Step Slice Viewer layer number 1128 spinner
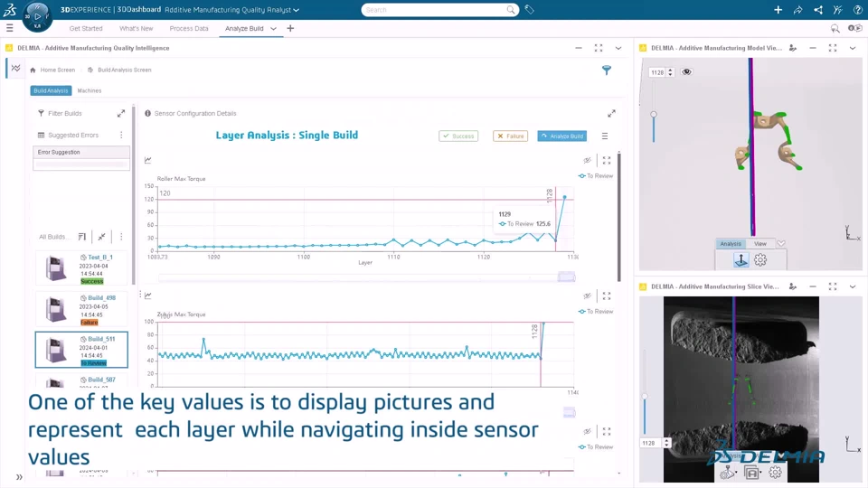Viewport: 868px width, 488px height. 666,443
